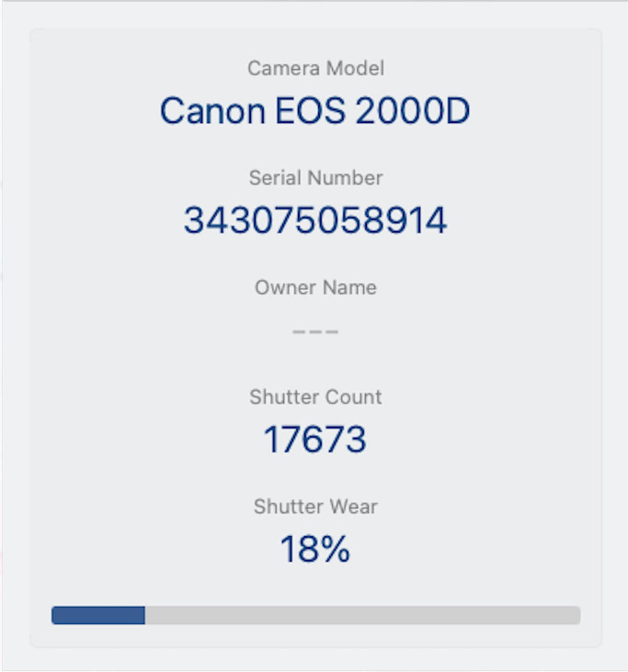This screenshot has width=628, height=672.
Task: Click the Owner Name label
Action: pyautogui.click(x=315, y=288)
